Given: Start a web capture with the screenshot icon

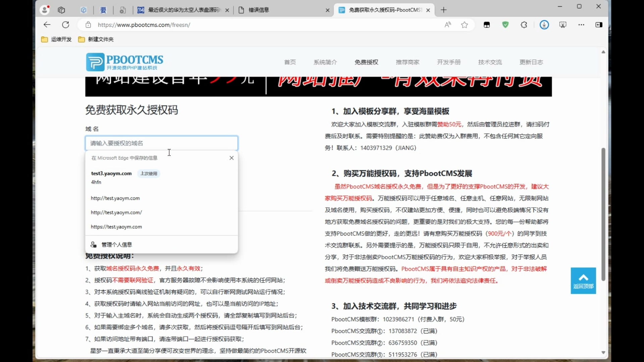Looking at the screenshot, I should pyautogui.click(x=563, y=24).
